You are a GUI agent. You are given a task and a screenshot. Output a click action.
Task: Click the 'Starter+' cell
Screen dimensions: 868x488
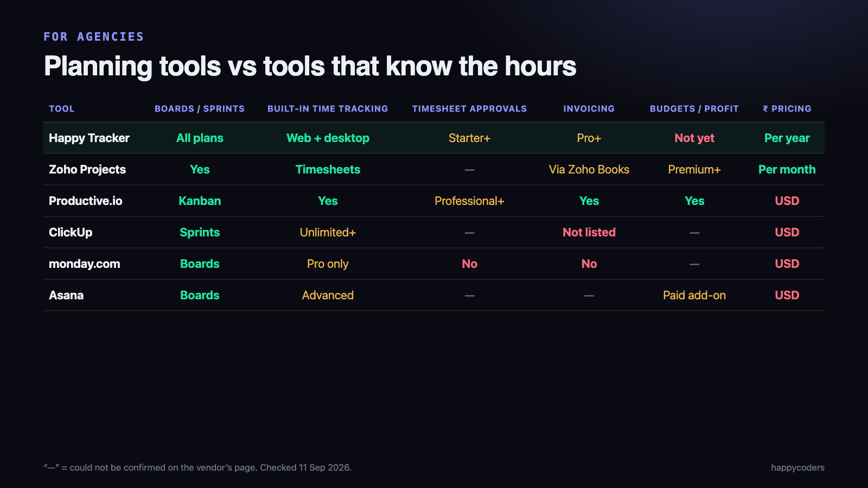pyautogui.click(x=469, y=138)
